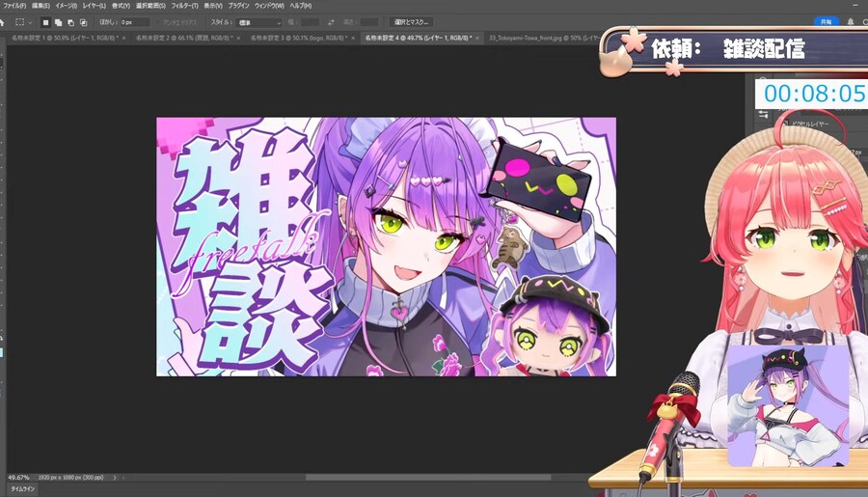Open the フィルター(T) menu
This screenshot has width=868, height=497.
coord(184,6)
